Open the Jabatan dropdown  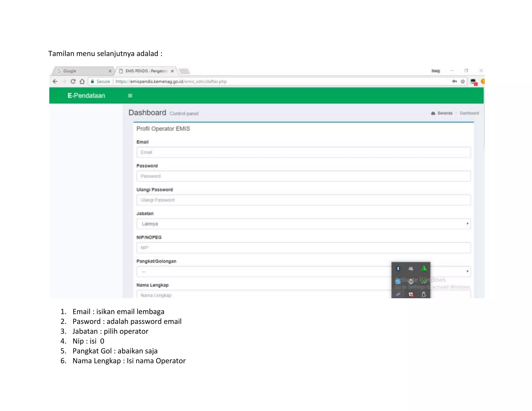303,224
